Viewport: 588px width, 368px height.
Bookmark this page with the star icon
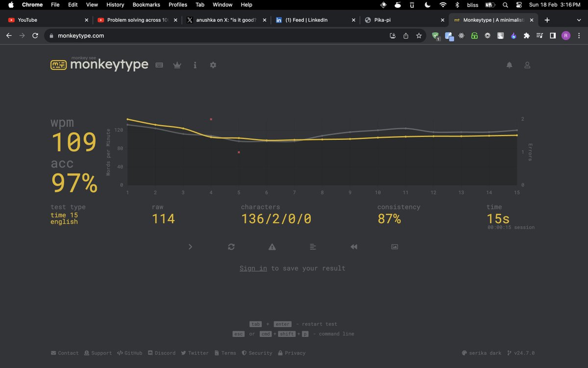click(x=419, y=35)
